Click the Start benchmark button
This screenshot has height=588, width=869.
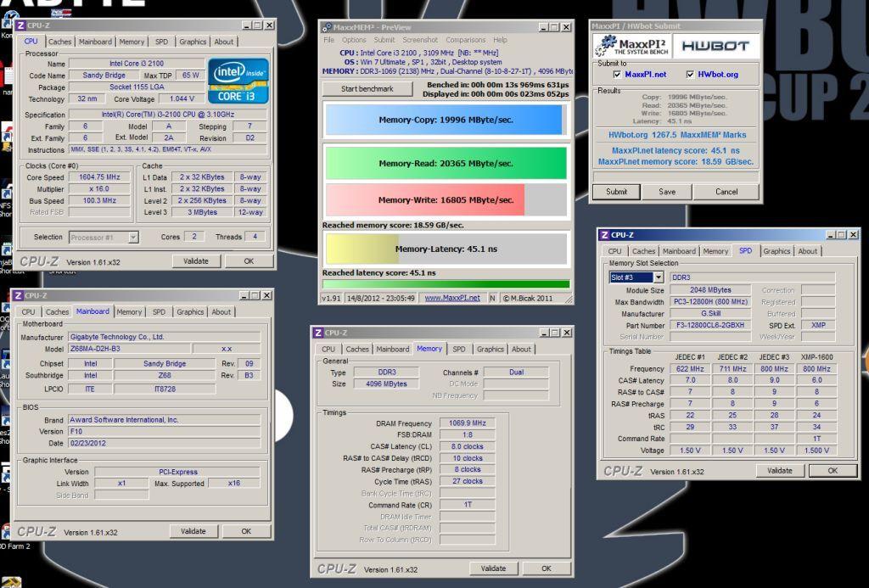click(x=367, y=89)
